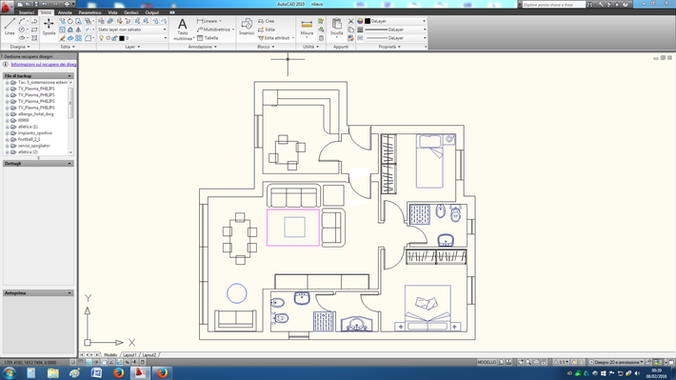Click the copy icon in Appunti panel
The width and height of the screenshot is (676, 380).
tap(351, 29)
